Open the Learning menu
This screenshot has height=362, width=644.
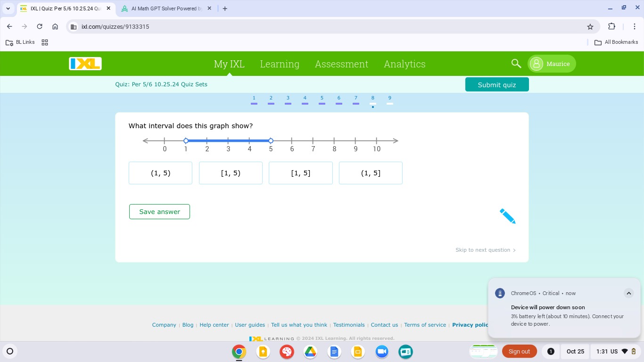point(280,64)
